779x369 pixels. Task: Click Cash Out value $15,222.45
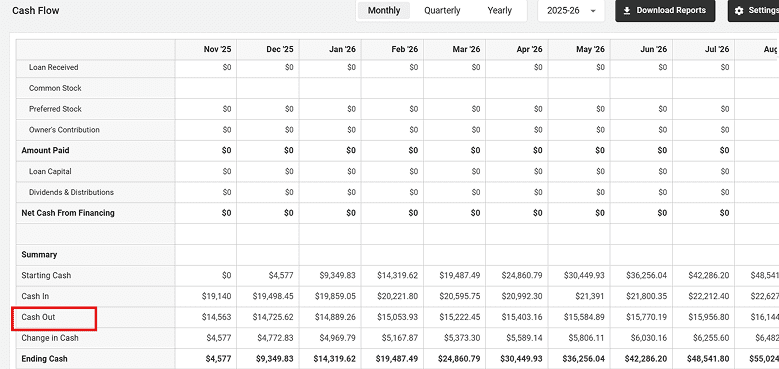[x=460, y=317]
